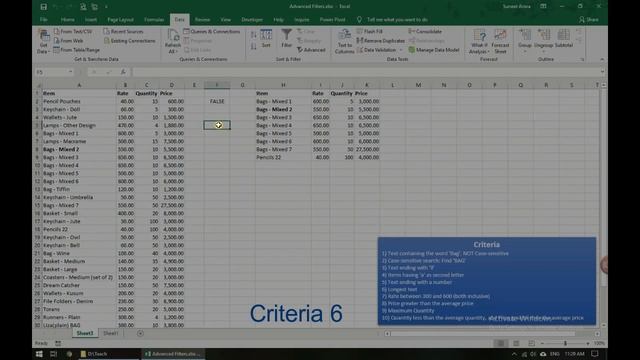
Task: Click Remove Duplicates
Action: pos(380,40)
